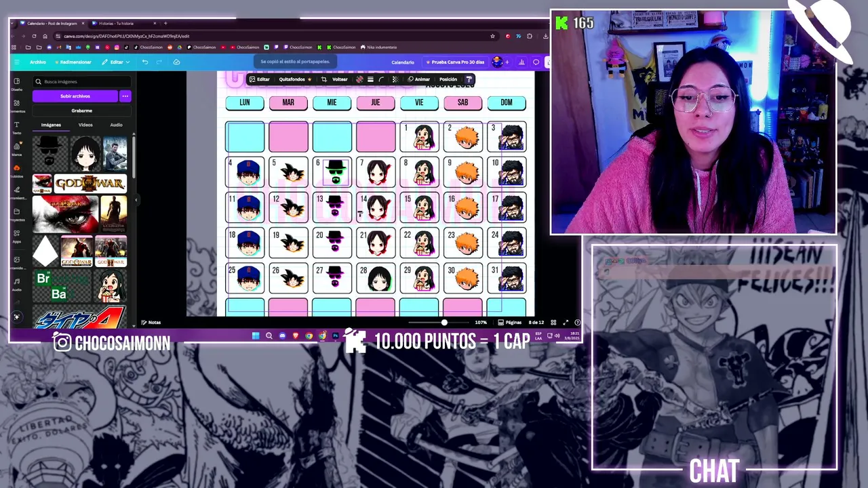Image resolution: width=868 pixels, height=488 pixels.
Task: Adjust the zoom slider handle
Action: 444,323
